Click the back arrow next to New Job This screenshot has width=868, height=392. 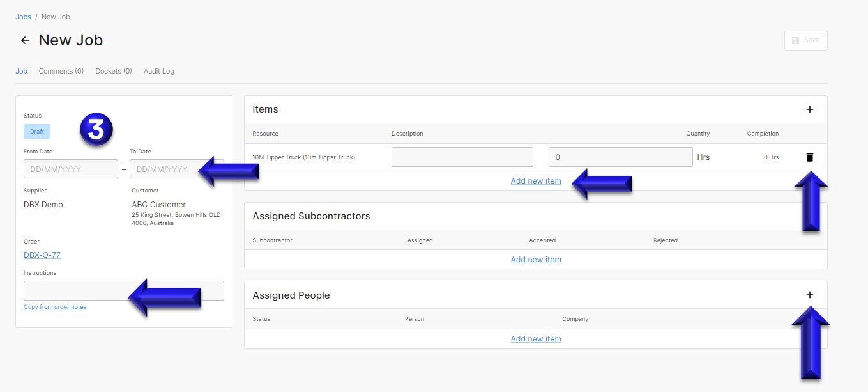tap(24, 40)
